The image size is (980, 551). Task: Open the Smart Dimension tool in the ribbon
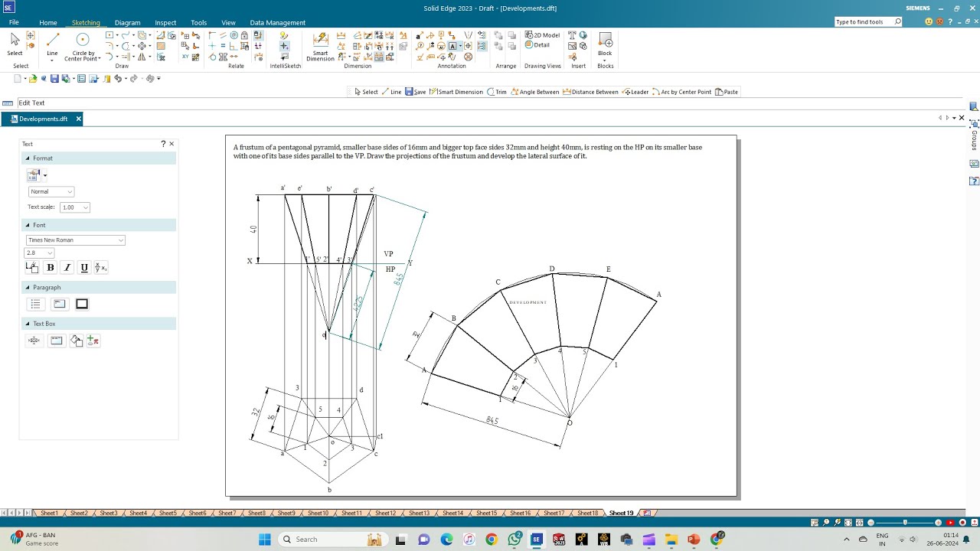click(x=321, y=47)
